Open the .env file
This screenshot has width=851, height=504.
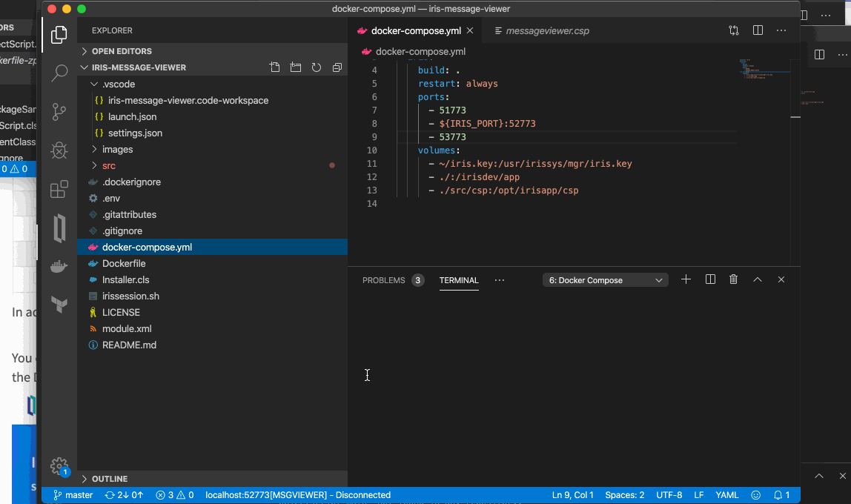coord(212,198)
